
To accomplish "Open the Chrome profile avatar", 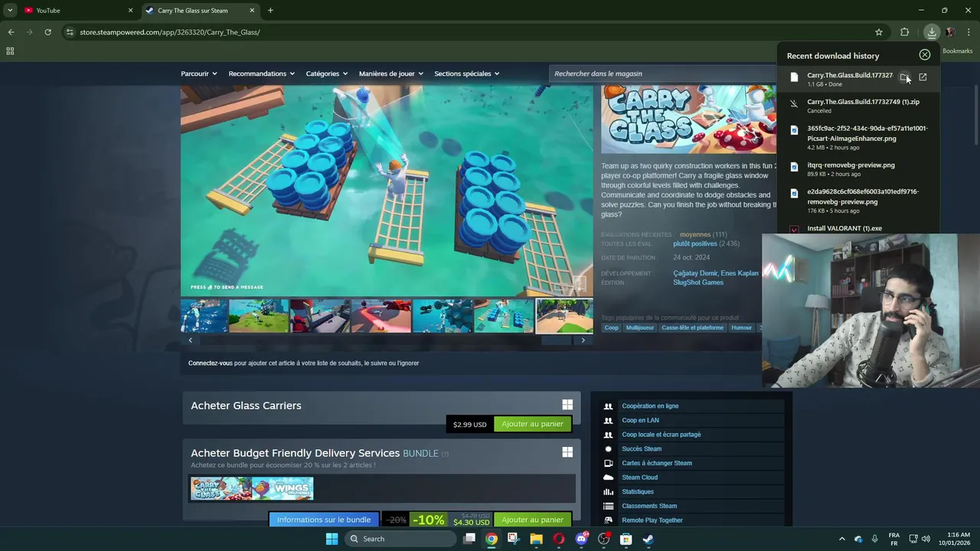I will tap(950, 32).
